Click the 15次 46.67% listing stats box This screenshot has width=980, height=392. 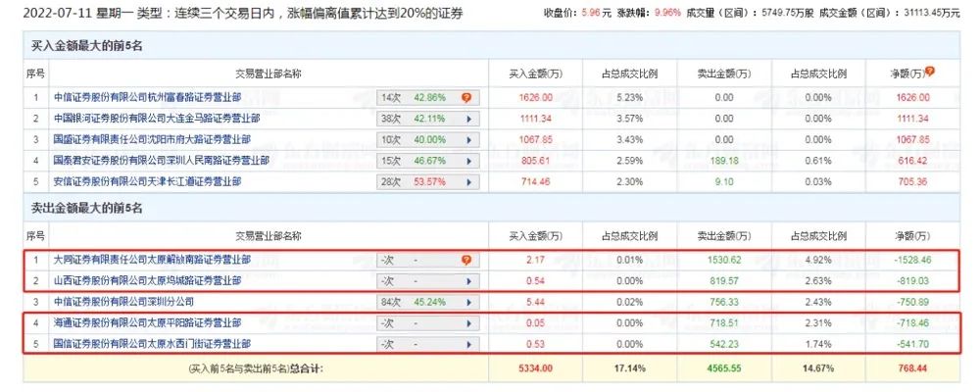point(428,161)
